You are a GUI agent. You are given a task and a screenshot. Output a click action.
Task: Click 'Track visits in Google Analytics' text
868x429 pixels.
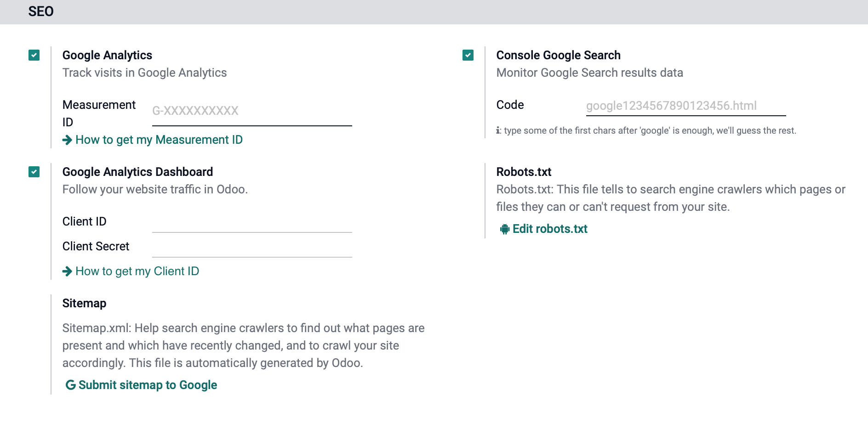(144, 73)
